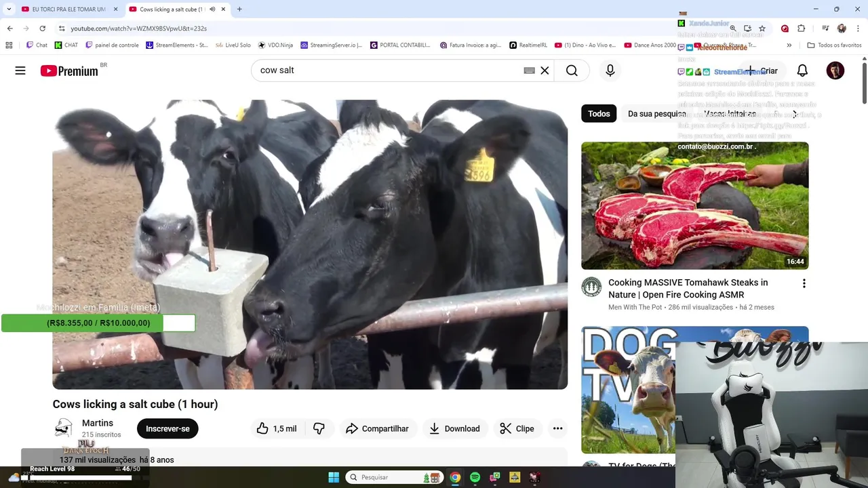Open the Martins channel avatar
868x488 pixels.
coord(64,428)
